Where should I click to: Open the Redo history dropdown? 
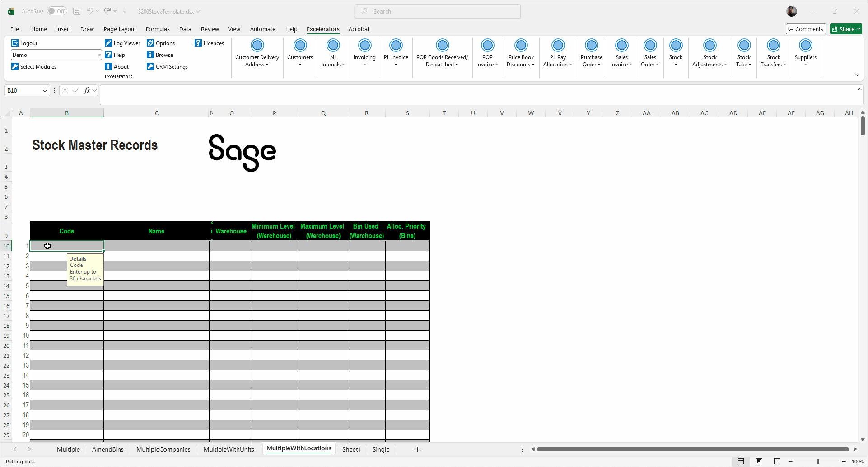pyautogui.click(x=115, y=11)
